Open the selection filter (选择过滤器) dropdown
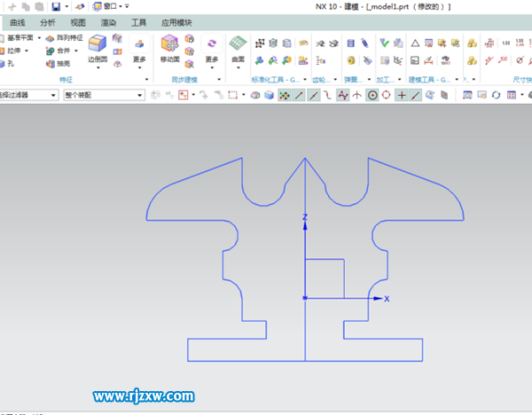This screenshot has width=532, height=415. (28, 94)
